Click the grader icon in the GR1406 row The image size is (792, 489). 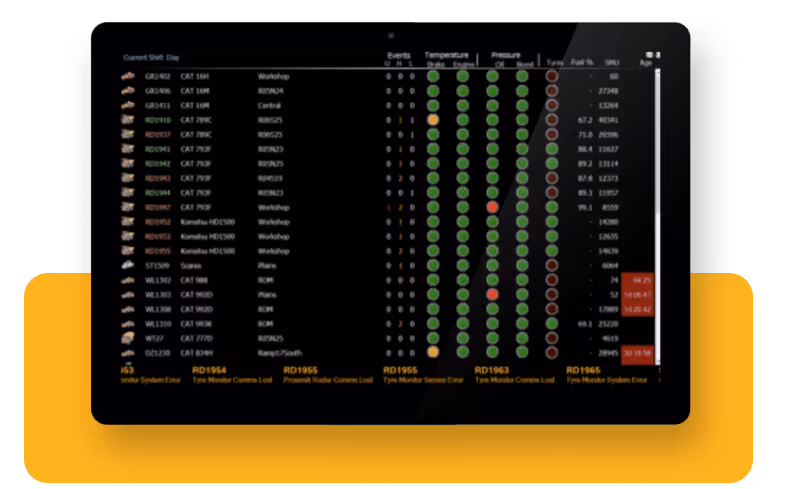coord(128,91)
